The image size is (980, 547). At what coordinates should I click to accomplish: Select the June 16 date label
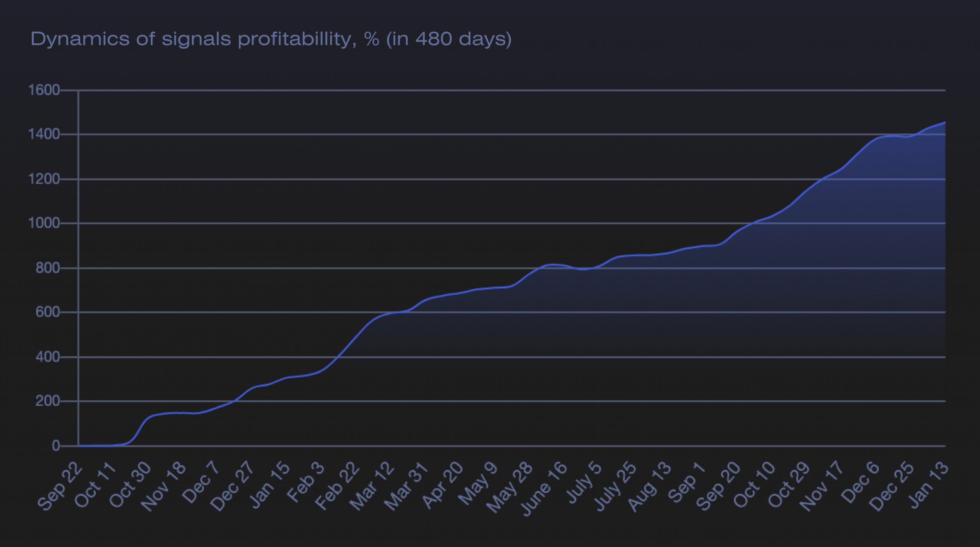click(544, 489)
